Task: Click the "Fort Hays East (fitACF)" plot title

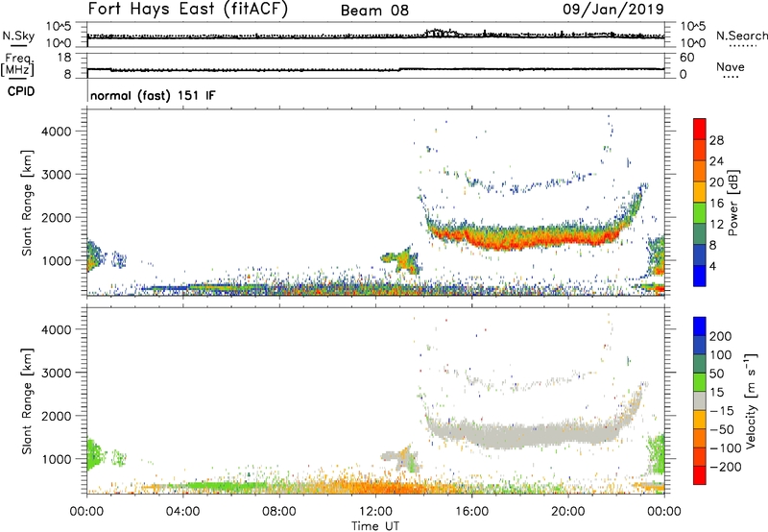Action: tap(187, 9)
